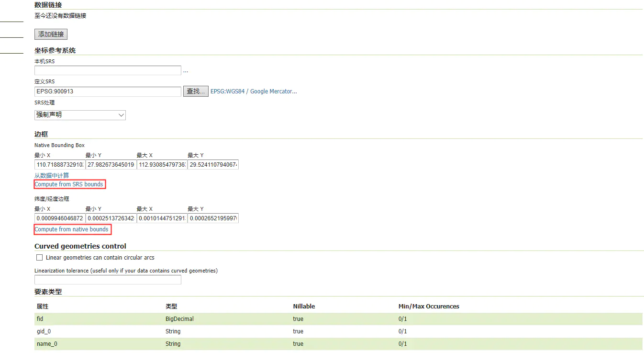644x353 pixels.
Task: Edit 纬度/经度边框 最大 X field
Action: click(x=162, y=218)
